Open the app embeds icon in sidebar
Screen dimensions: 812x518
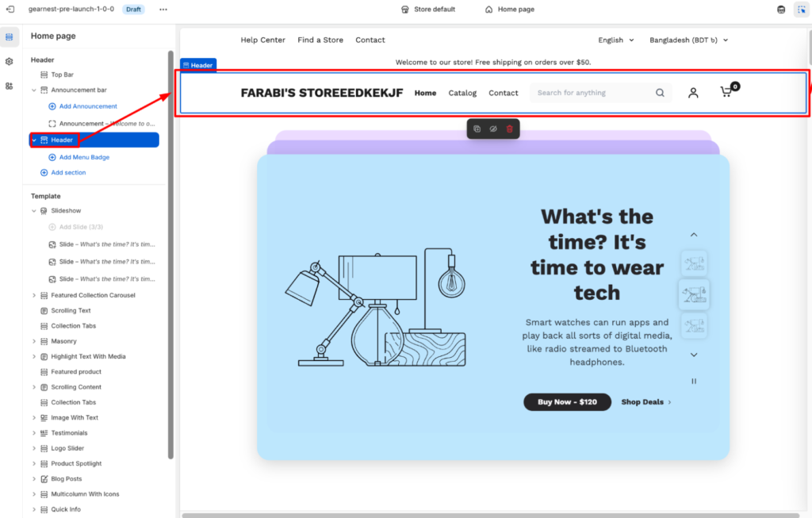coord(9,86)
